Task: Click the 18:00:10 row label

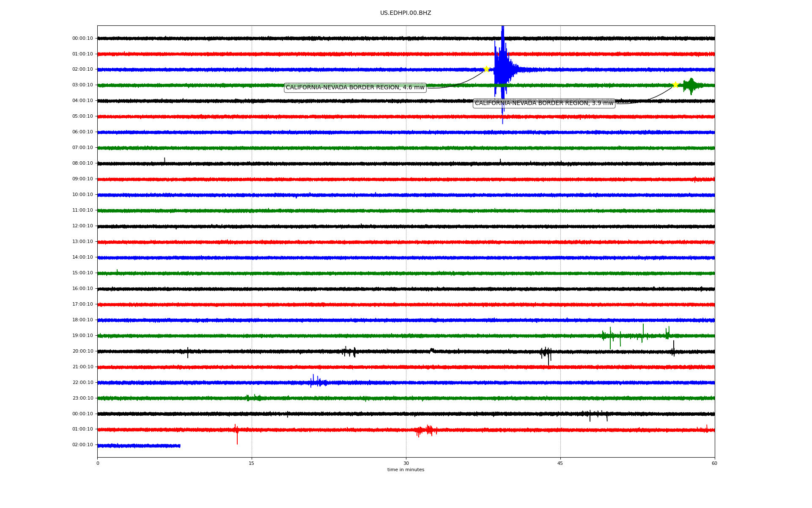Action: (x=82, y=320)
